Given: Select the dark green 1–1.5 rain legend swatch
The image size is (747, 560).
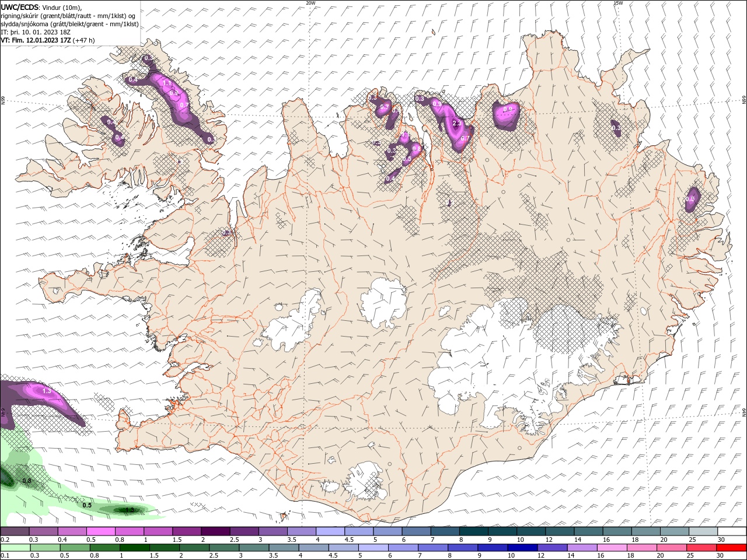Looking at the screenshot, I should [134, 548].
